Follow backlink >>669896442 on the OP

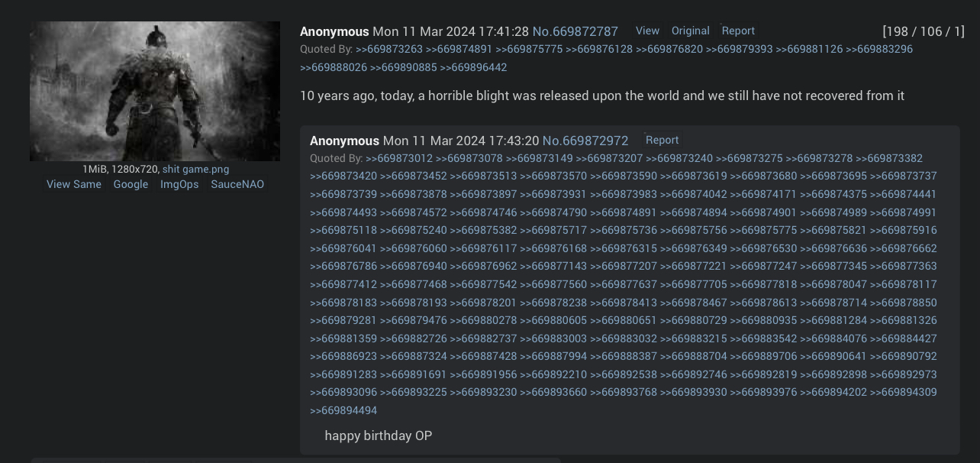pyautogui.click(x=473, y=67)
